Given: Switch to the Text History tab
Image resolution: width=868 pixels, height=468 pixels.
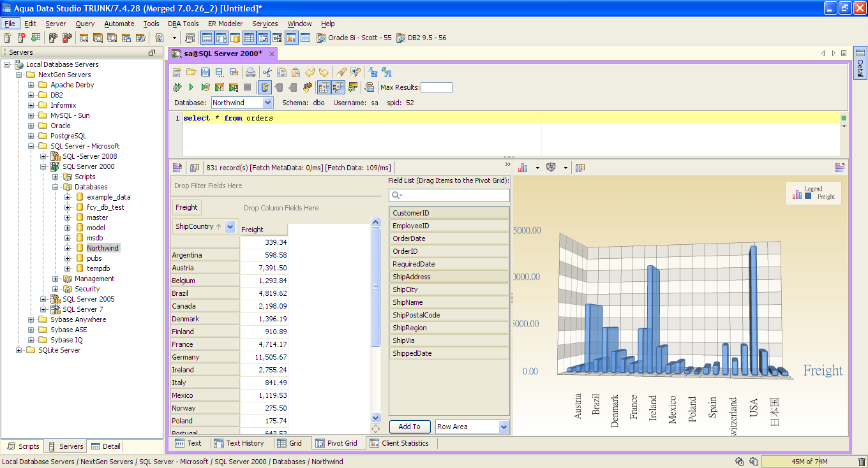Looking at the screenshot, I should coord(239,443).
